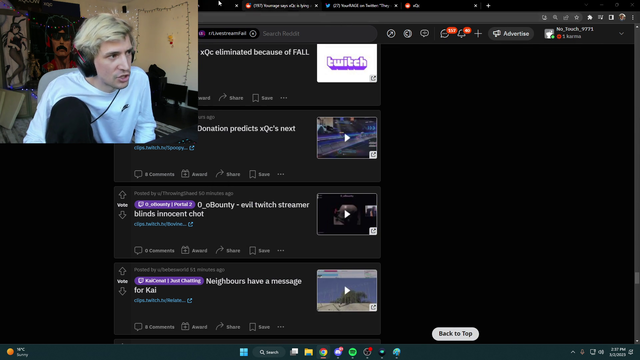Image resolution: width=640 pixels, height=360 pixels.
Task: Play the 0_oBounty clip thumbnail
Action: 347,214
